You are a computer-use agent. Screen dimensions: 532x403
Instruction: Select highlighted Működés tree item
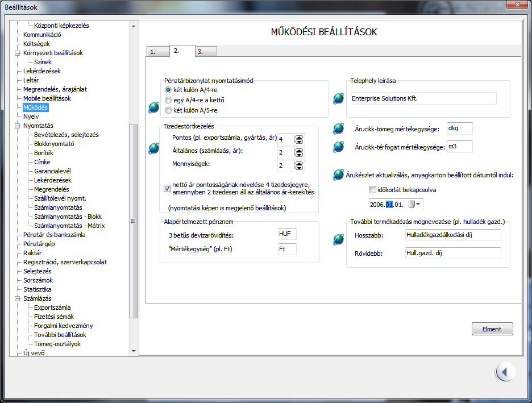click(35, 107)
